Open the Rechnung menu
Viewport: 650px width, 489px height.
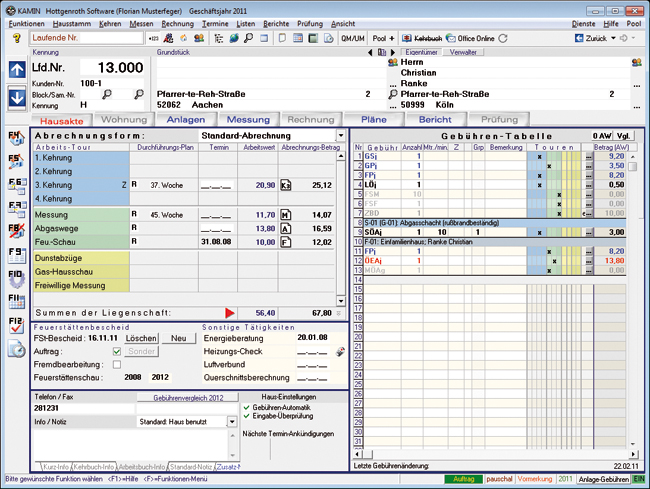tap(177, 24)
